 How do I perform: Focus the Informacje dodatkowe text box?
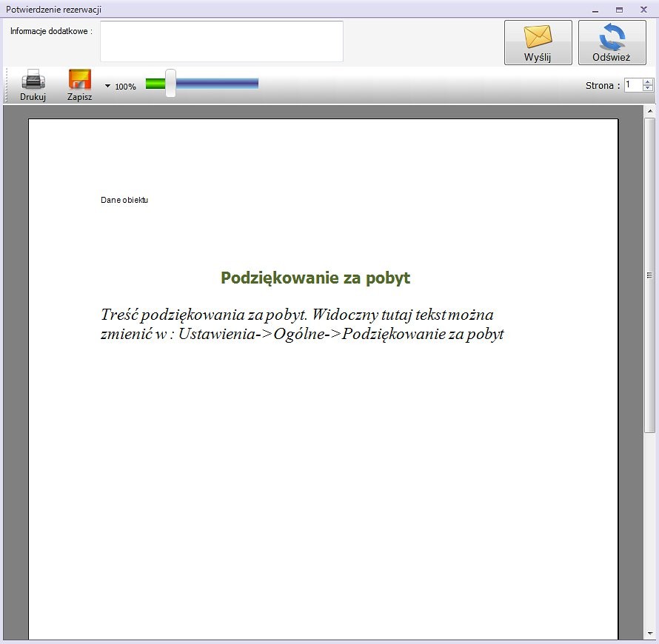pyautogui.click(x=221, y=41)
